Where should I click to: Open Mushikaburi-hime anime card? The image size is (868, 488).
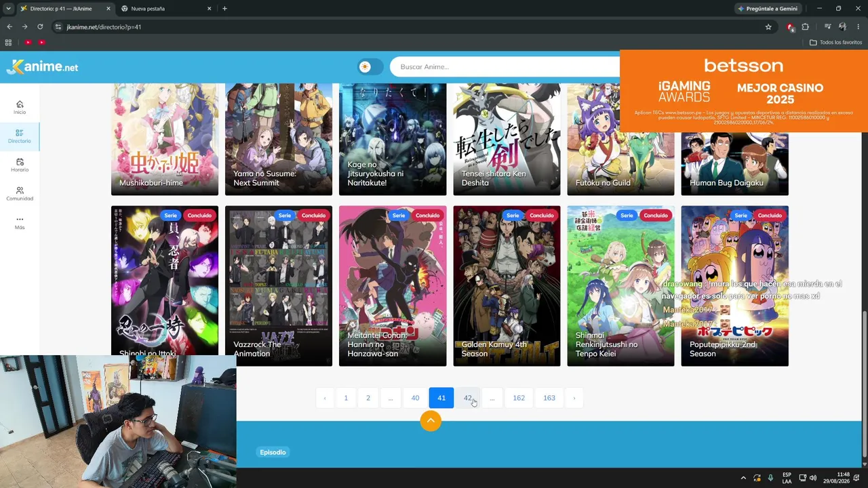click(x=165, y=140)
